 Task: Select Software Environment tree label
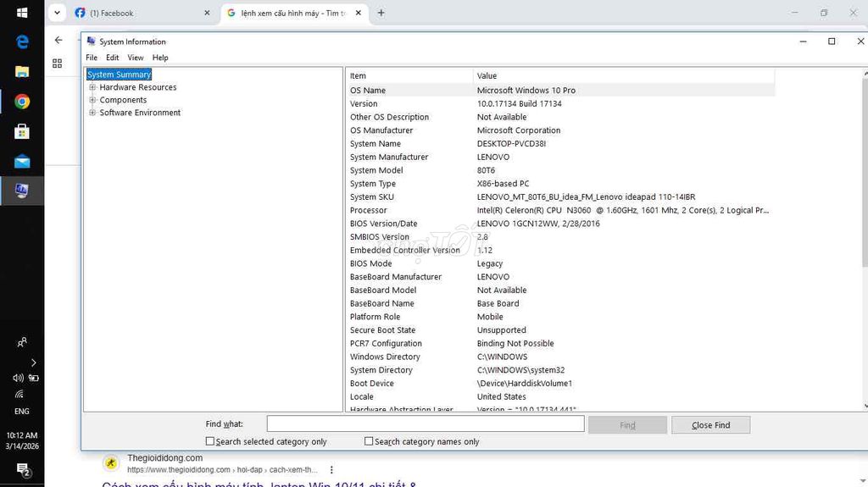point(140,113)
